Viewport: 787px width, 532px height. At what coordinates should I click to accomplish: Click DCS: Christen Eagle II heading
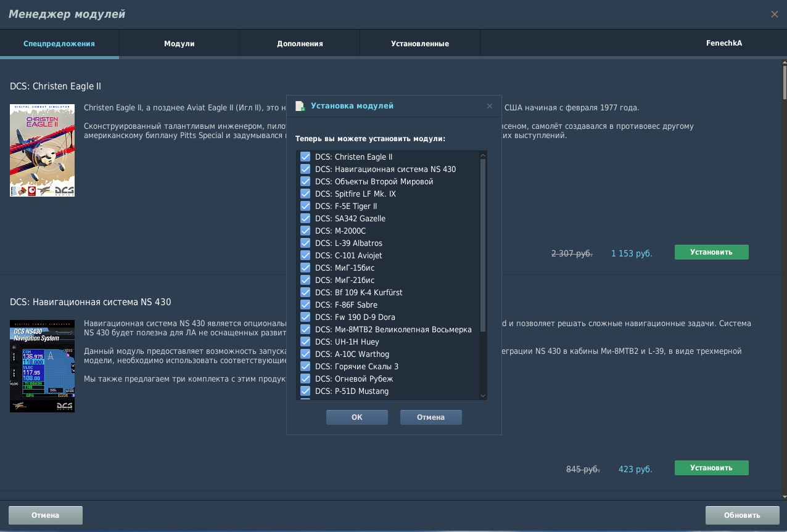pos(56,86)
